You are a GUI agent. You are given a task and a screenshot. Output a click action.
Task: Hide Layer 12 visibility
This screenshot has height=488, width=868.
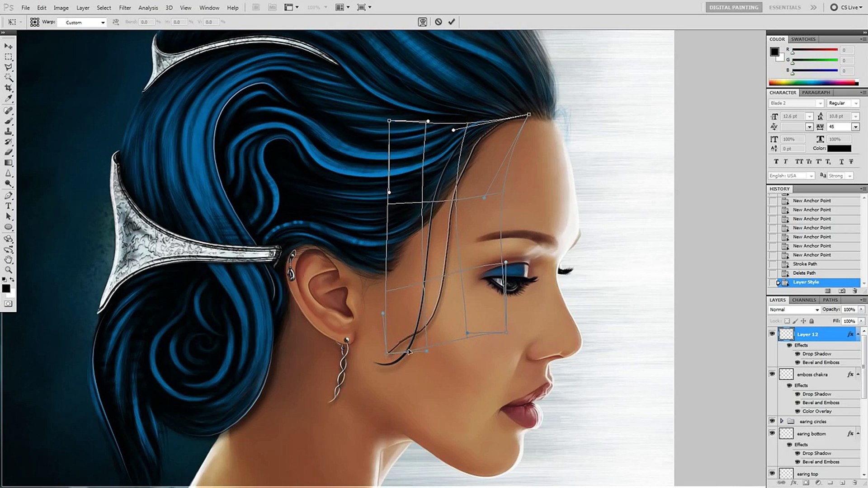click(772, 334)
